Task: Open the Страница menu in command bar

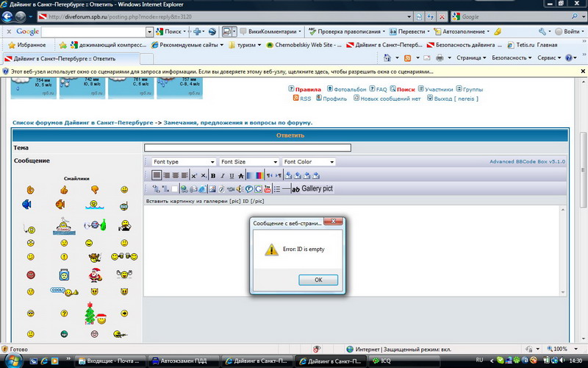Action: 470,57
